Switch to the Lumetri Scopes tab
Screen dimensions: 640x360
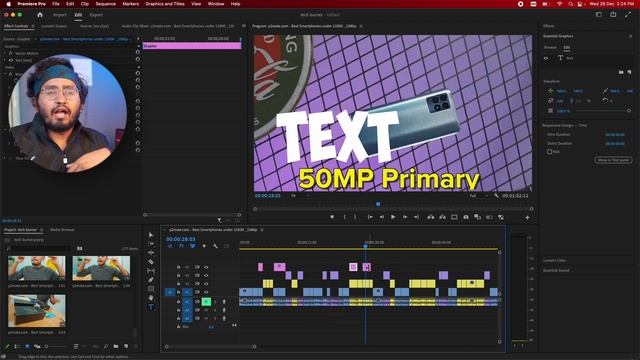54,26
